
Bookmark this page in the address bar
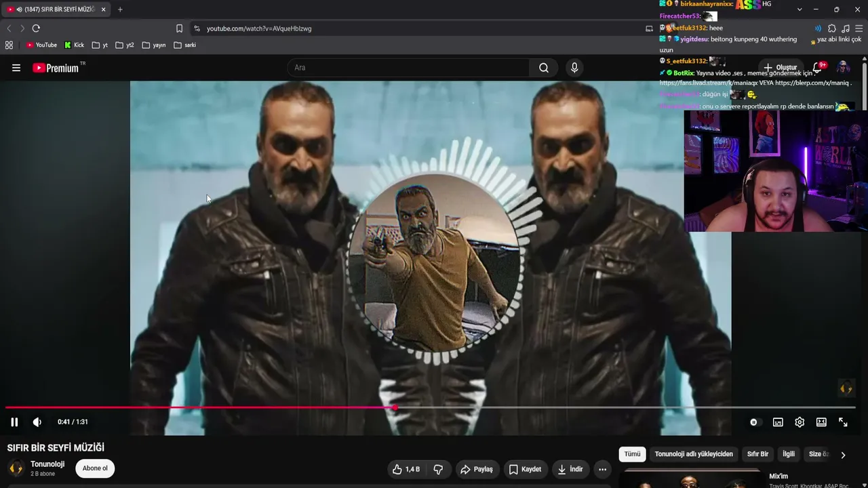pyautogui.click(x=179, y=28)
